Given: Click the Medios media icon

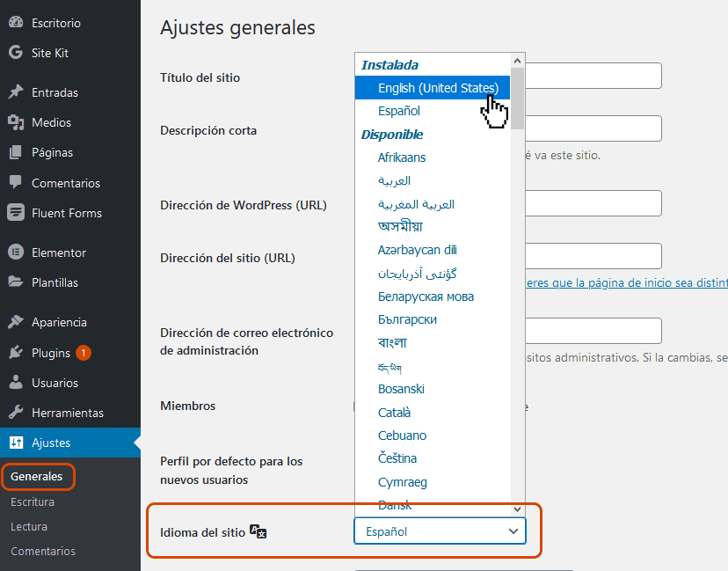Looking at the screenshot, I should (15, 122).
